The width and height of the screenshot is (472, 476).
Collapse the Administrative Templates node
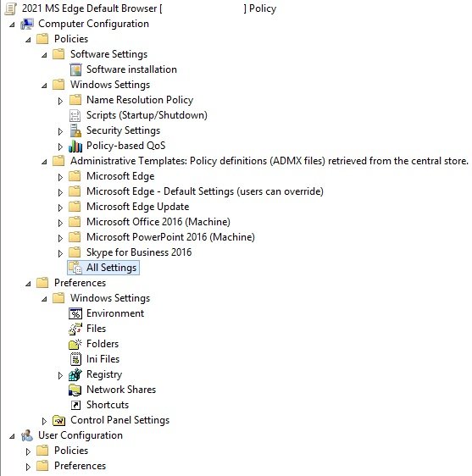click(x=44, y=162)
